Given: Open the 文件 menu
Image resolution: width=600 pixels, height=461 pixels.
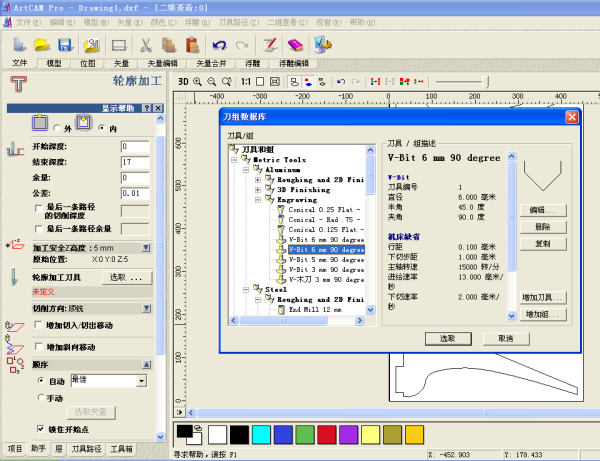Looking at the screenshot, I should (28, 22).
